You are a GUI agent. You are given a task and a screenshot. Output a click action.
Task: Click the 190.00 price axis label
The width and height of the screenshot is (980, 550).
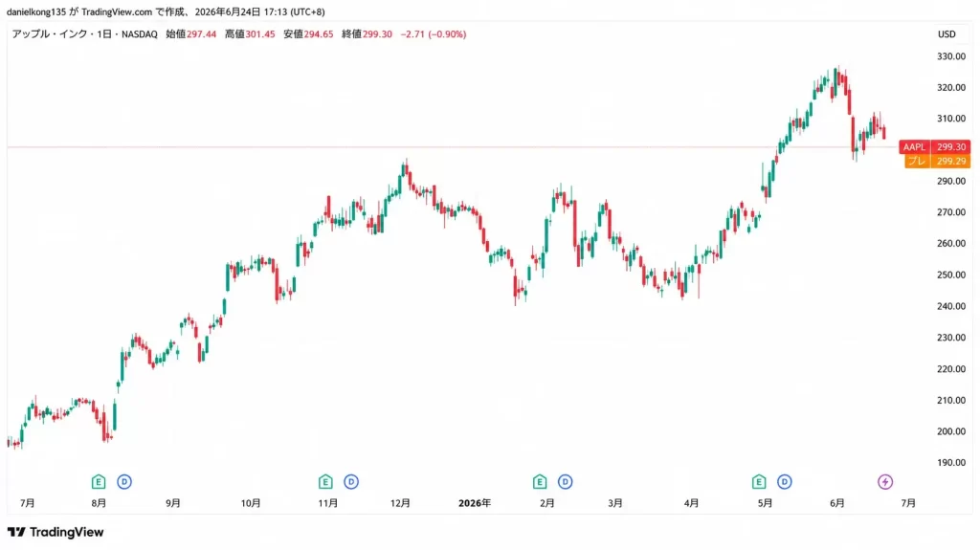point(950,463)
